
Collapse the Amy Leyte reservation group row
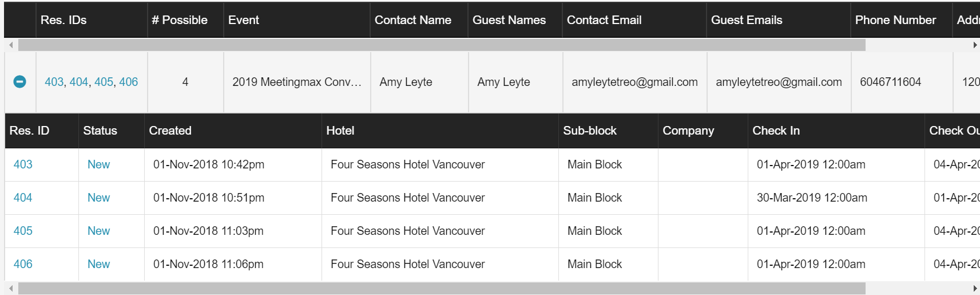click(x=19, y=82)
